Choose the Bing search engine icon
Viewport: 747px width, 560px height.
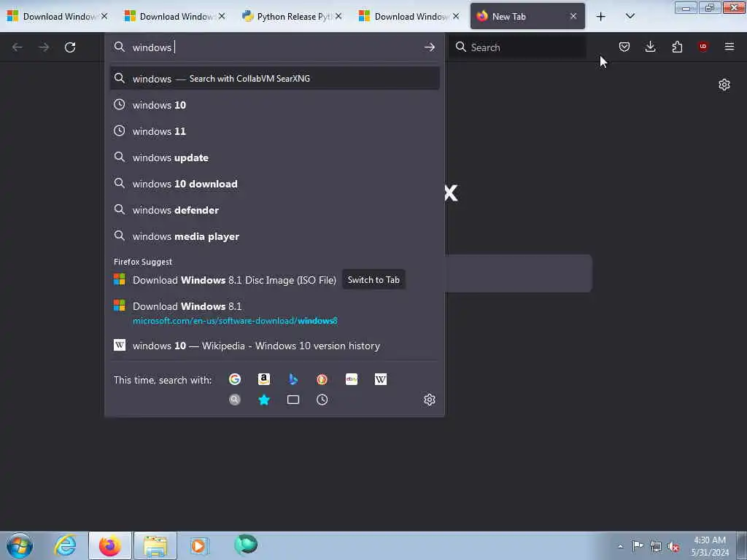293,379
